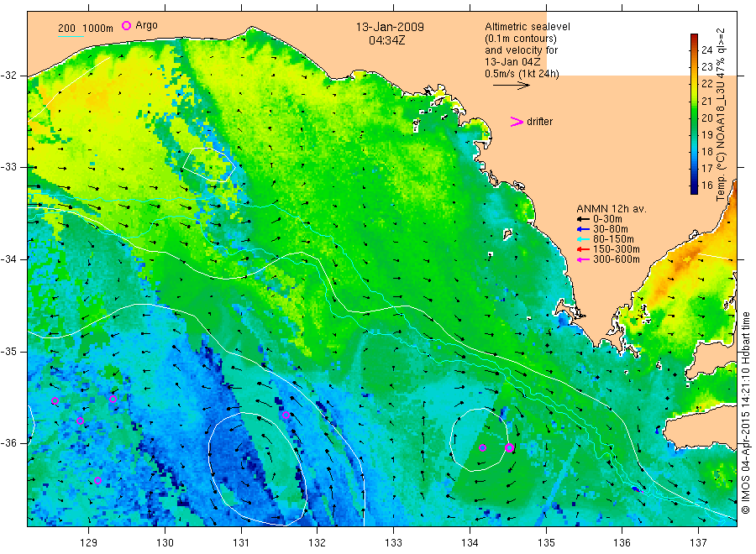This screenshot has width=756, height=554.
Task: Select the Argo float marker near 134.2°E, 36°S
Action: tap(483, 447)
